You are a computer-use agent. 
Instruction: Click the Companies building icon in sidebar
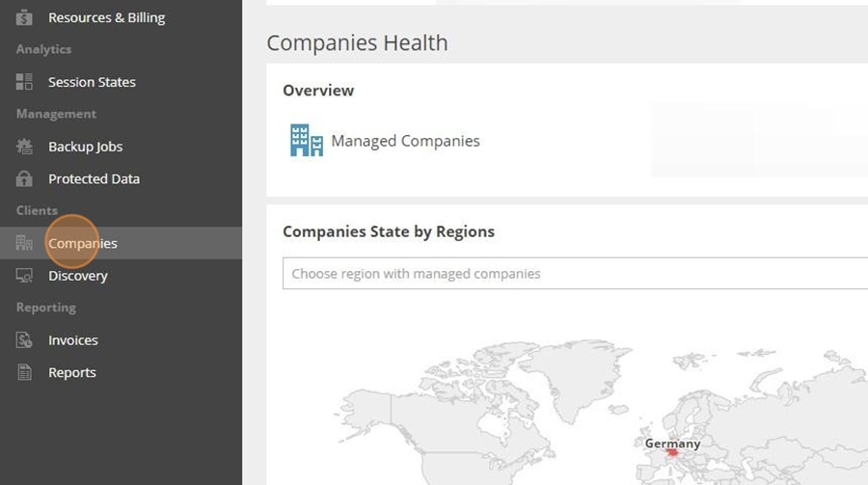point(24,243)
